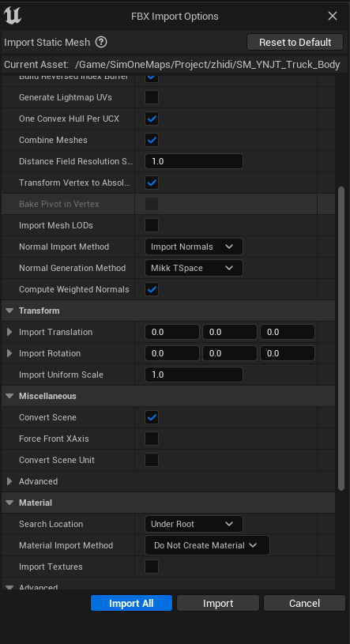Close the FBX Import Options dialog
This screenshot has height=644, width=350.
click(x=333, y=16)
